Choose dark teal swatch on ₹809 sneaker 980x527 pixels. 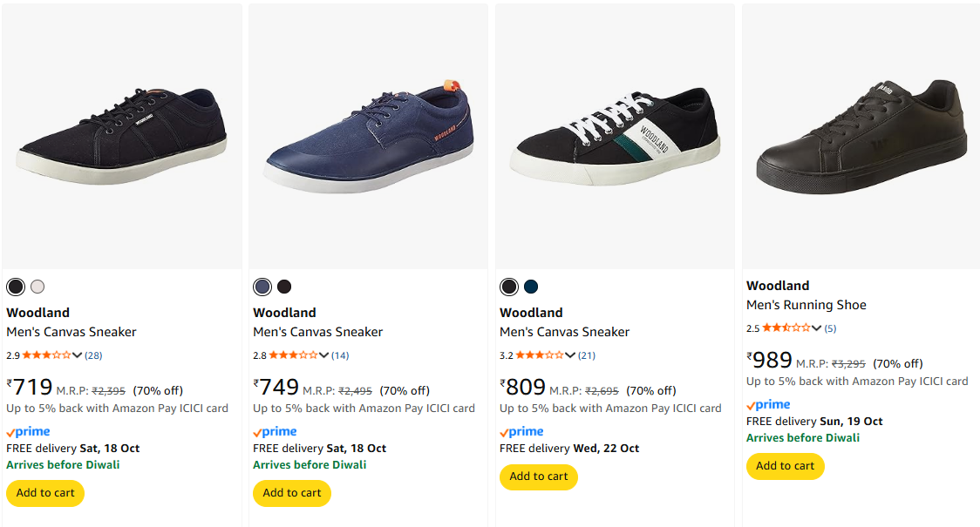(531, 287)
